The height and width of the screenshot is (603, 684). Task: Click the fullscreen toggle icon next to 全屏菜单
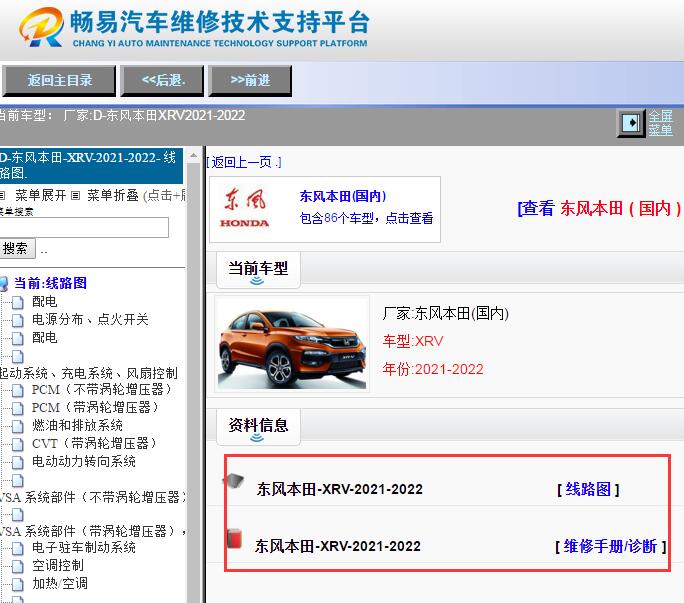631,123
